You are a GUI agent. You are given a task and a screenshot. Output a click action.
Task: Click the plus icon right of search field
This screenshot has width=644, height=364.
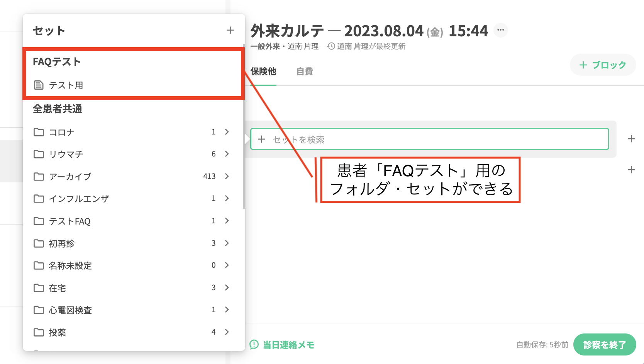click(x=631, y=139)
